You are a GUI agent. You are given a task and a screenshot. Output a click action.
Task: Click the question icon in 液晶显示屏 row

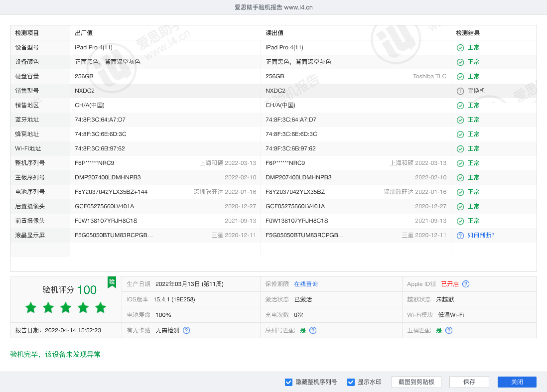[460, 236]
